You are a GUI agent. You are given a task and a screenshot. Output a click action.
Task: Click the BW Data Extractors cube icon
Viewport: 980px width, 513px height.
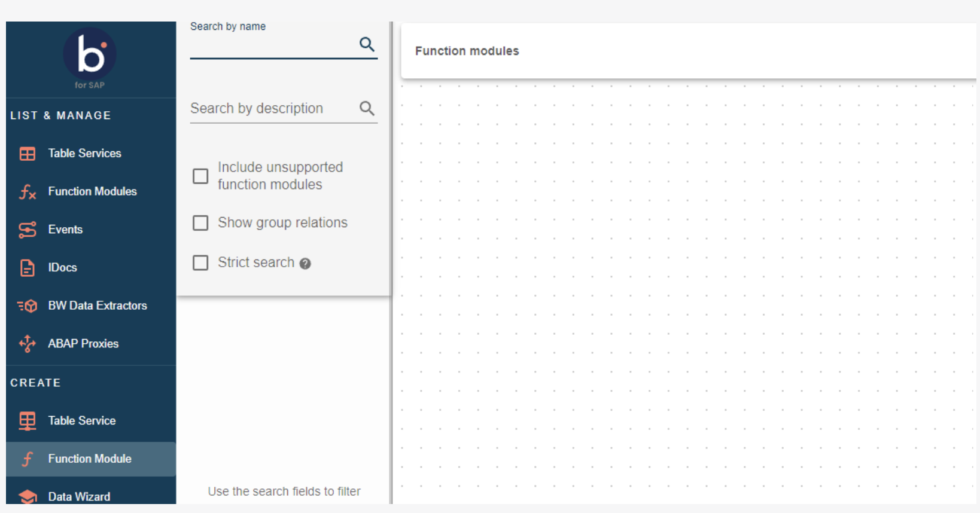tap(28, 306)
